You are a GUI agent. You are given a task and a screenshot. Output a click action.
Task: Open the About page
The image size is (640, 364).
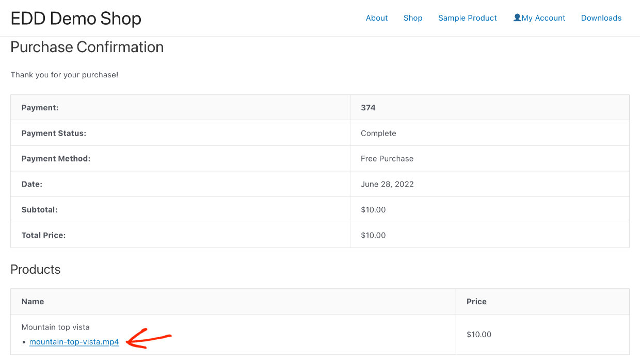376,18
